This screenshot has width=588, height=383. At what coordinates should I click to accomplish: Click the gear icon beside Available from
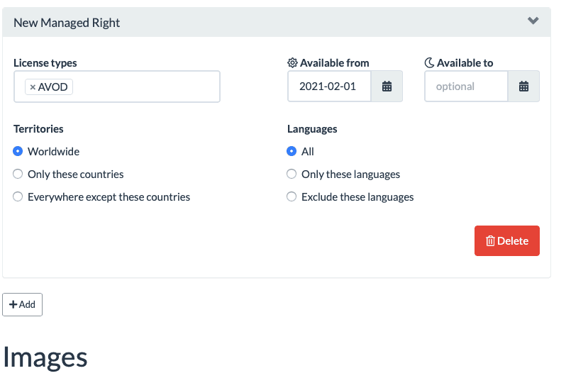(292, 63)
